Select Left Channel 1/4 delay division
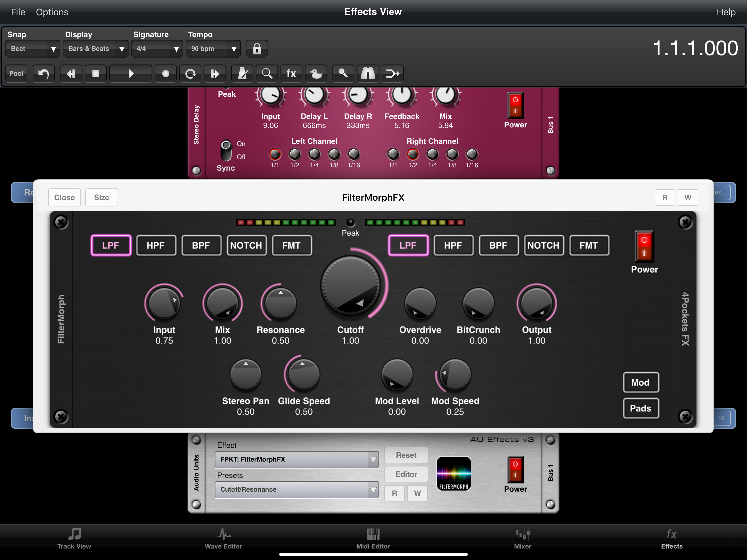The height and width of the screenshot is (560, 747). pos(314,154)
